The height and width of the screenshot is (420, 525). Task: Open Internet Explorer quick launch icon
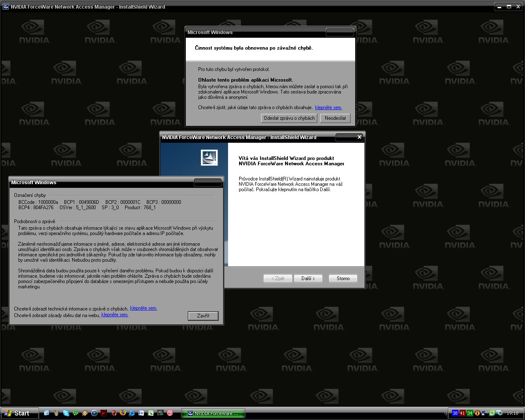pos(132,413)
